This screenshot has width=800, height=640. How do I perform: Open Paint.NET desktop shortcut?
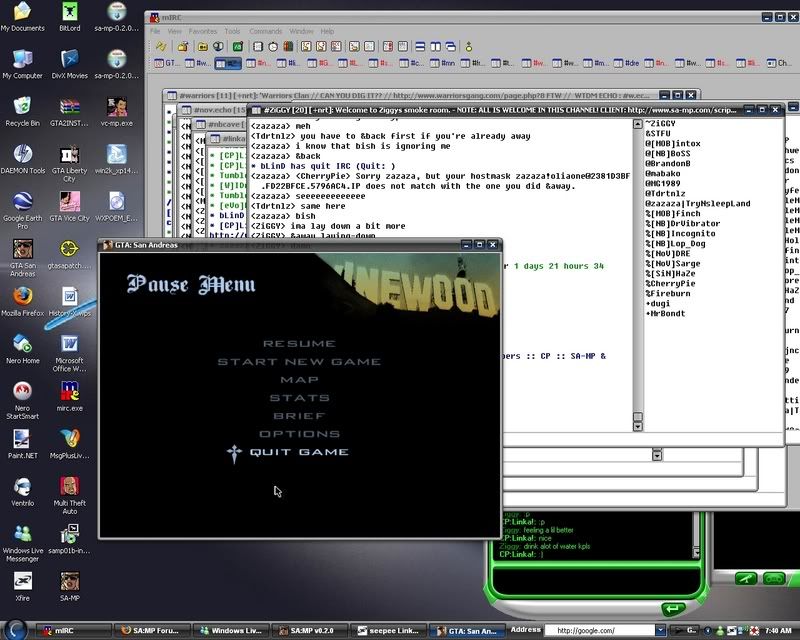pos(22,438)
